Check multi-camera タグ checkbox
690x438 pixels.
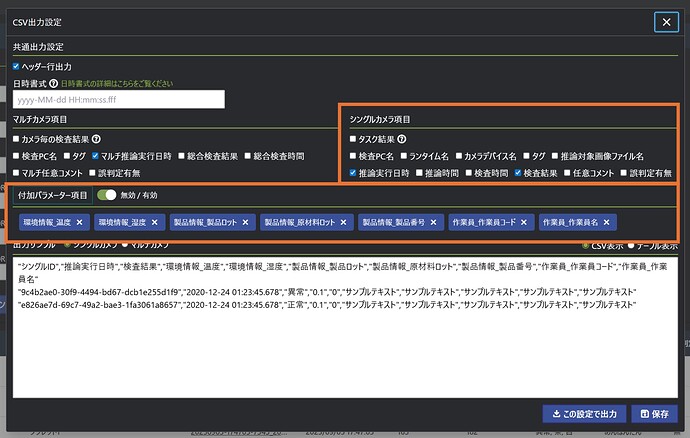(66, 156)
